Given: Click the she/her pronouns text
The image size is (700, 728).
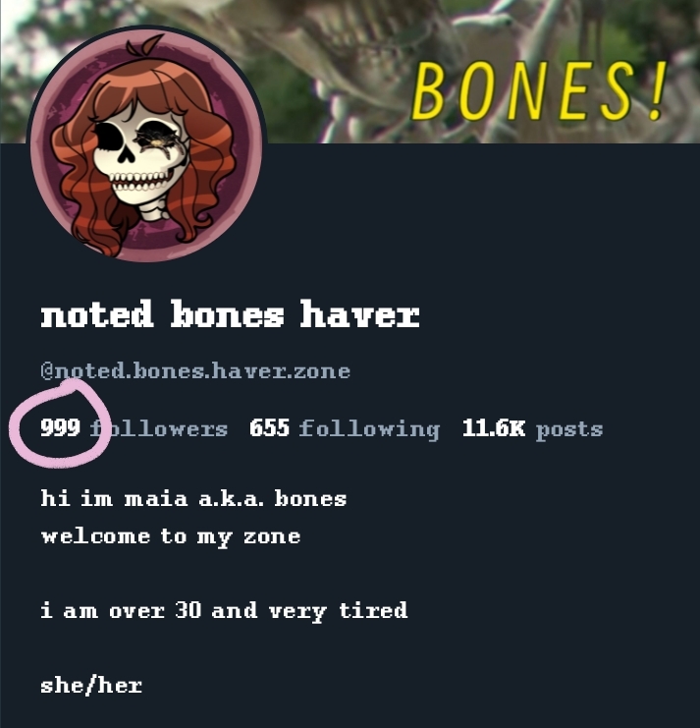Looking at the screenshot, I should 91,685.
